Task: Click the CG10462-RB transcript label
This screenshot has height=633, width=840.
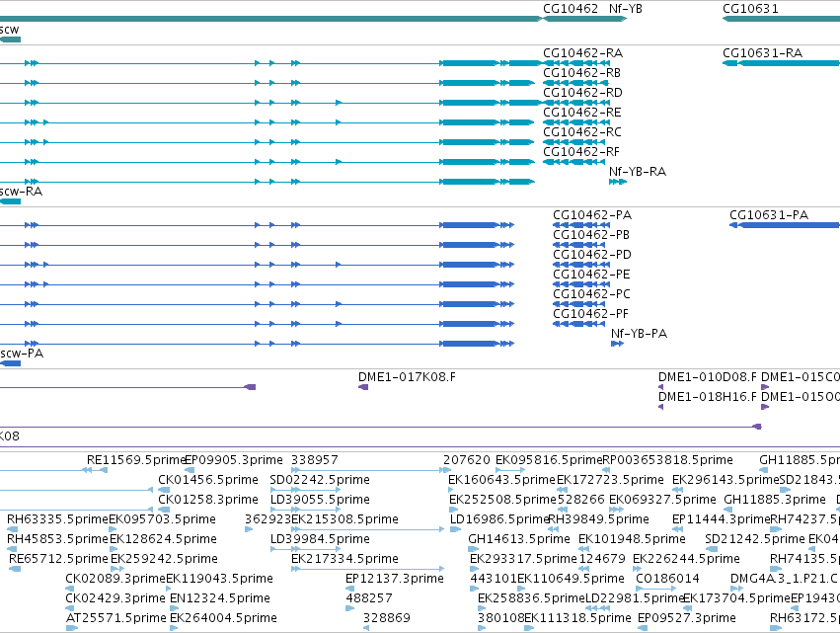Action: (x=581, y=73)
